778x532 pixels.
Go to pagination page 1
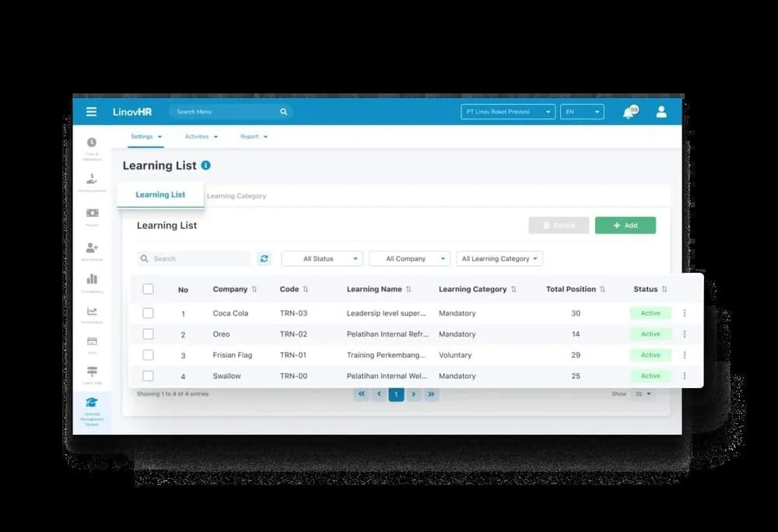click(x=396, y=394)
